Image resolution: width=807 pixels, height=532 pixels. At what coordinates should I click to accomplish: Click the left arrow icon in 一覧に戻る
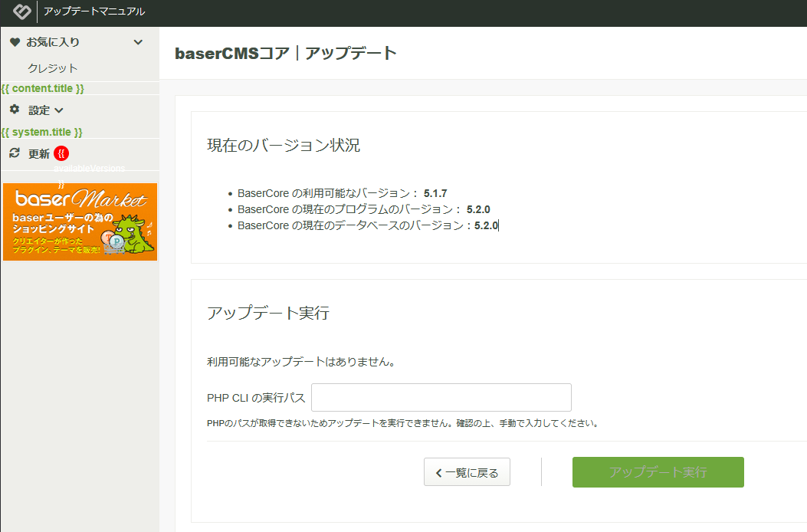pyautogui.click(x=438, y=473)
